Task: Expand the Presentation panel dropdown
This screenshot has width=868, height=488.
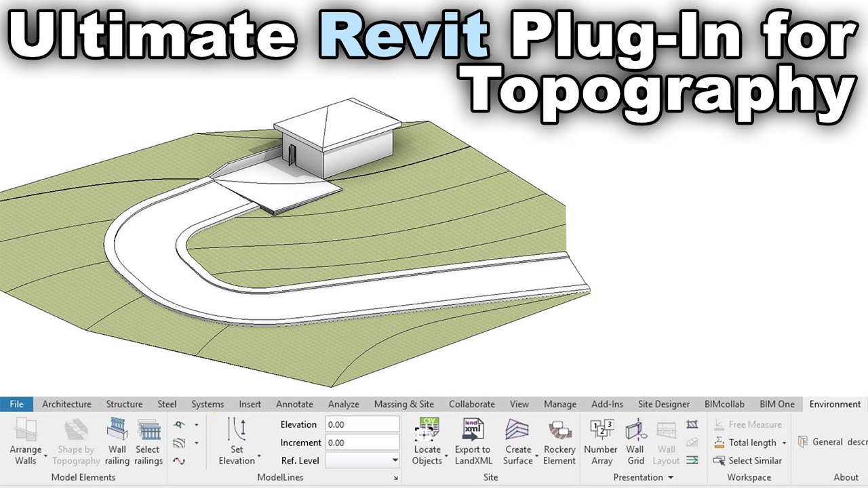Action: pyautogui.click(x=670, y=477)
